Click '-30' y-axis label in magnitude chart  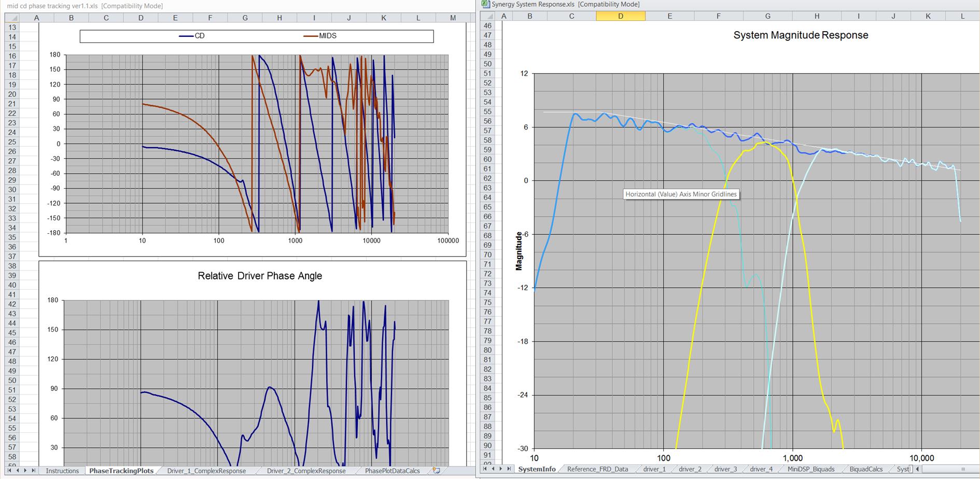click(523, 449)
